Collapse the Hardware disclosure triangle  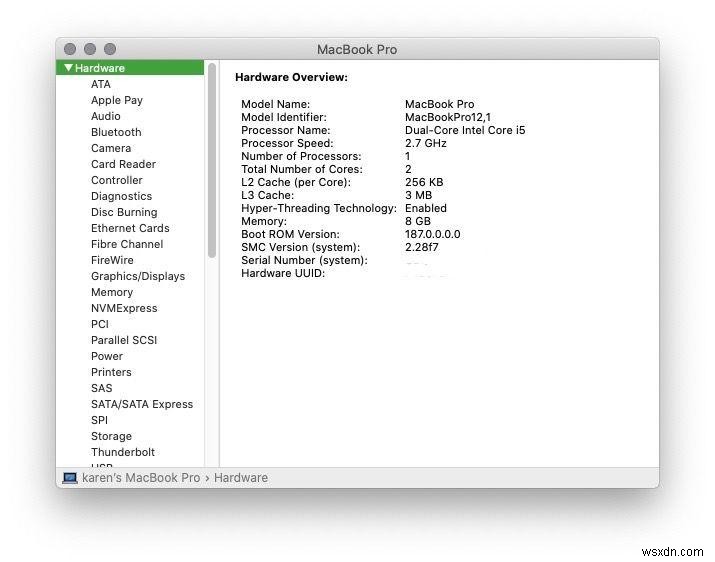68,68
